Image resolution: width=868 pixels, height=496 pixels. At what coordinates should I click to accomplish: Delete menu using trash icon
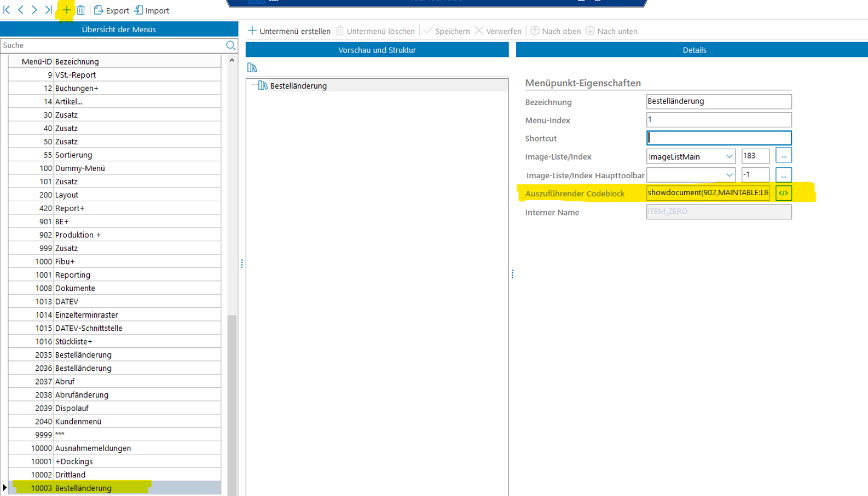[x=80, y=10]
